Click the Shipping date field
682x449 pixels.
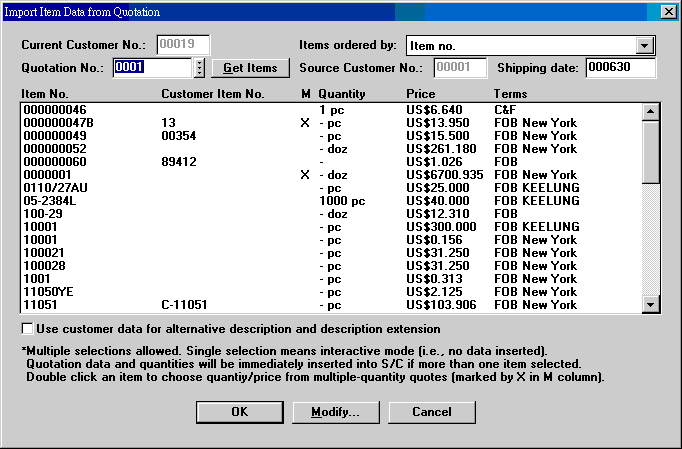pos(619,68)
